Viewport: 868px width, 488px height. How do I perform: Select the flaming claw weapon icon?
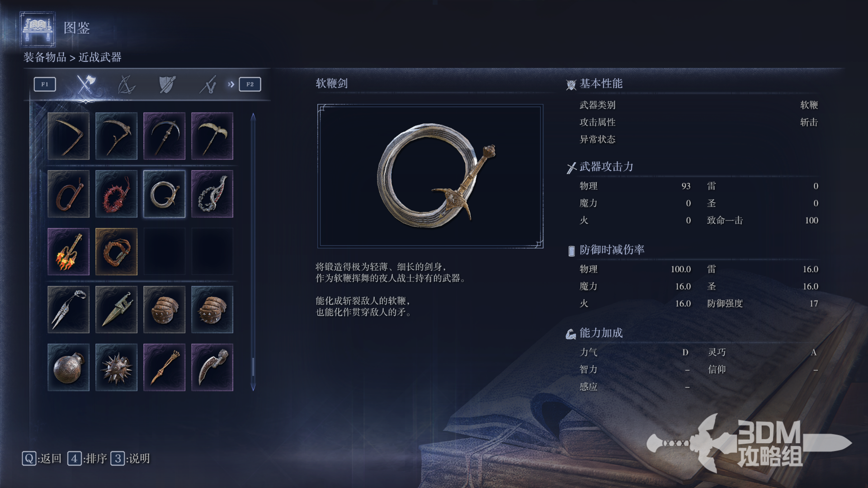(x=68, y=252)
